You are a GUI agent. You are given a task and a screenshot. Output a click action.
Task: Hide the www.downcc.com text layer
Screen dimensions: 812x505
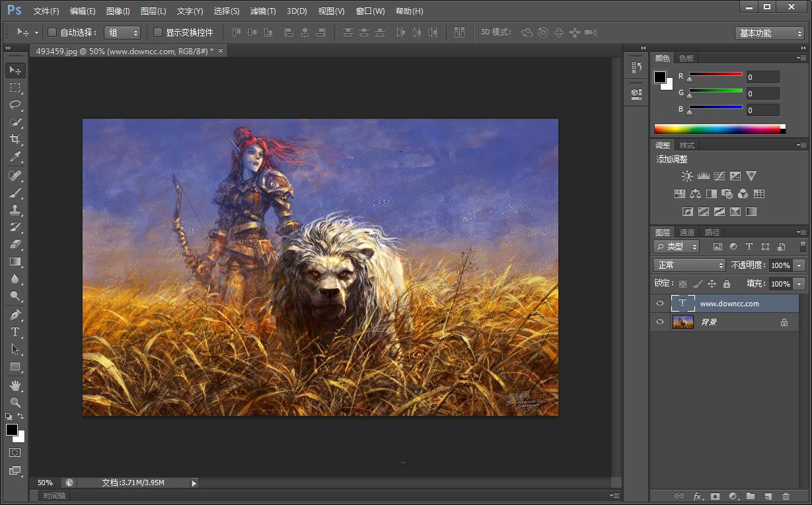pyautogui.click(x=659, y=304)
